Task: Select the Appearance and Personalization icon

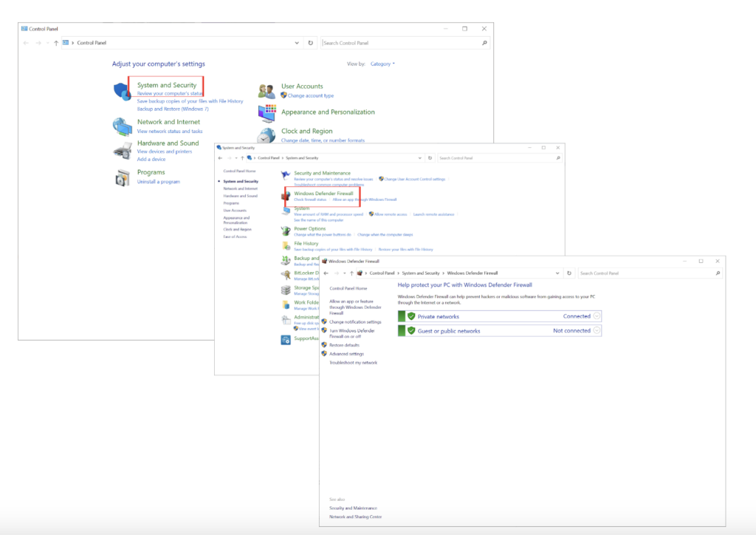Action: (267, 112)
